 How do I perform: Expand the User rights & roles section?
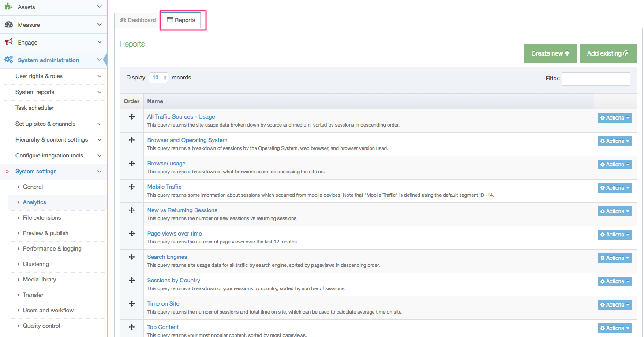pos(99,76)
